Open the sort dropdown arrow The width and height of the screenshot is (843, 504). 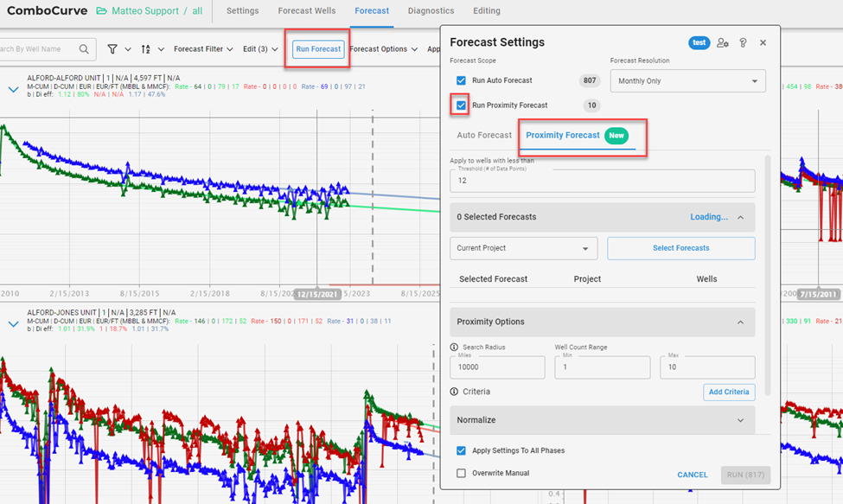click(x=161, y=49)
